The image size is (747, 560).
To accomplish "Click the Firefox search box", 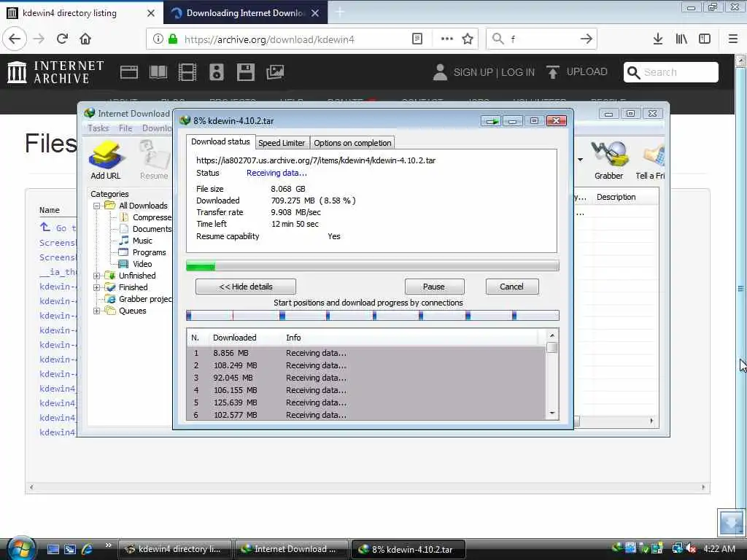I will click(x=542, y=39).
